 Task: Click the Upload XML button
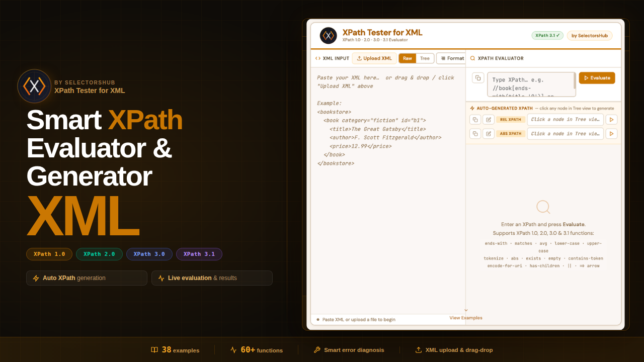tap(374, 58)
